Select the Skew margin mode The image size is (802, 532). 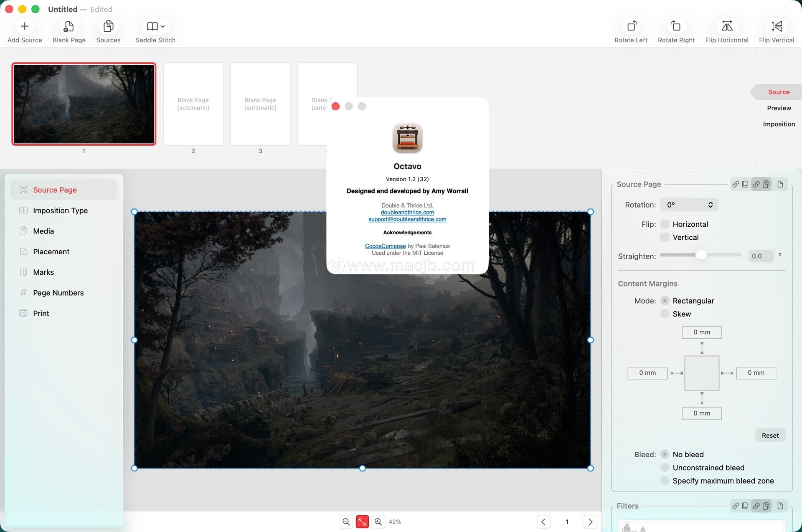[x=665, y=314]
